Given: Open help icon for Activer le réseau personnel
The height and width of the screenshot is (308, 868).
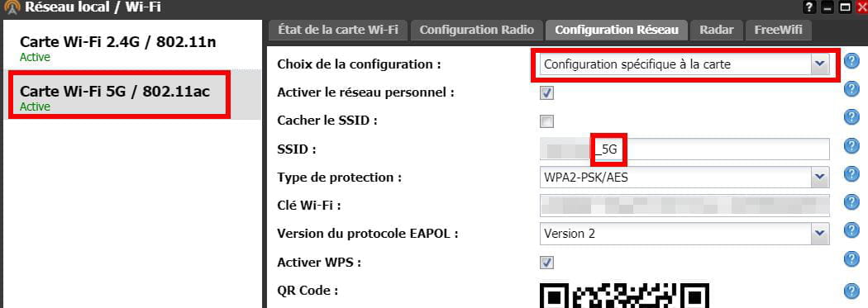Looking at the screenshot, I should pyautogui.click(x=851, y=88).
